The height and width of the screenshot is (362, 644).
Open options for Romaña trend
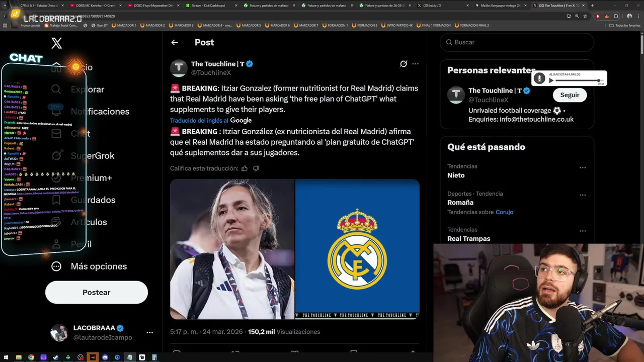coord(583,195)
